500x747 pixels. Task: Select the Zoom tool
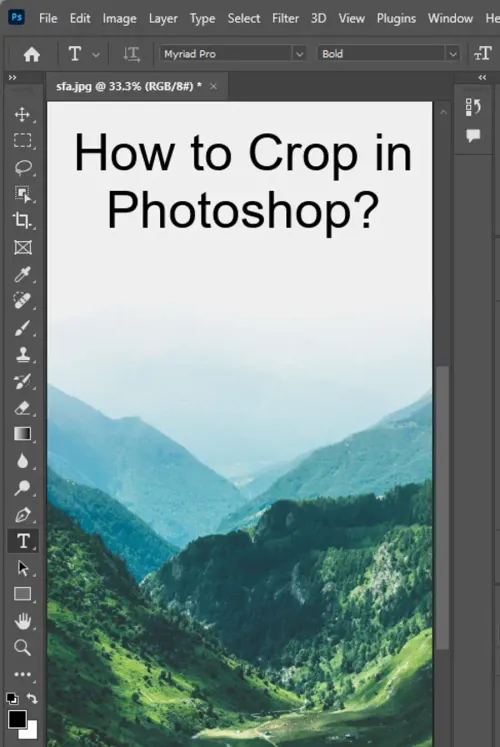22,648
